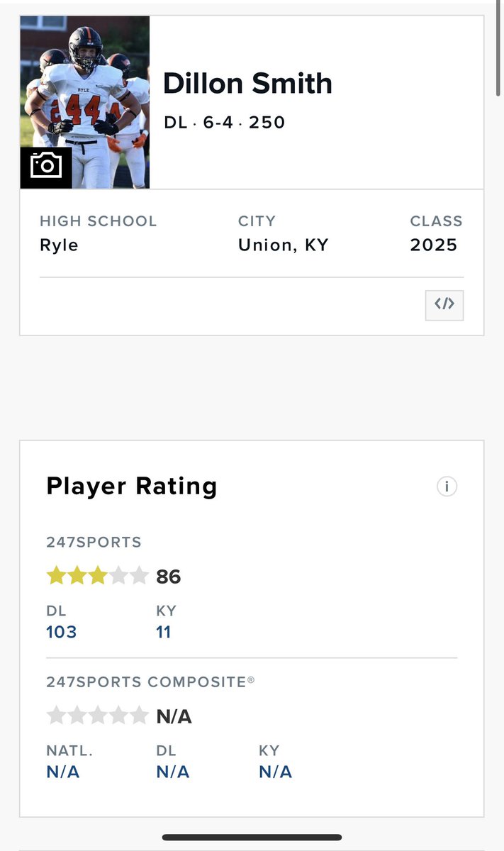Open the KY state ranking 11

(x=164, y=632)
